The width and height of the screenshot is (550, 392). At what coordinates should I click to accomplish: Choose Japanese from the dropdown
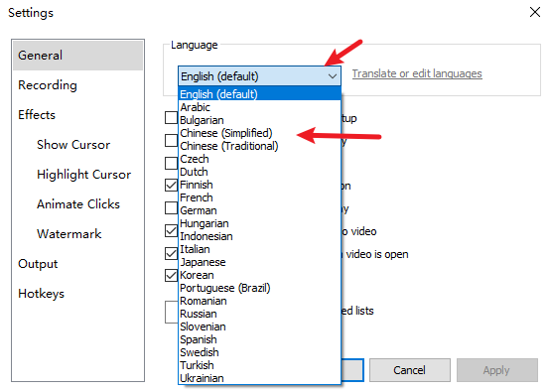click(259, 262)
